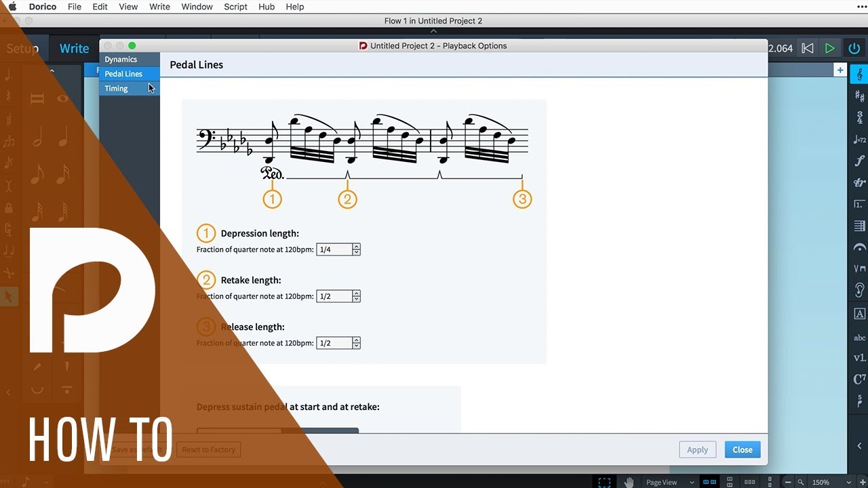The width and height of the screenshot is (868, 488).
Task: Open the Key Signatures panel icon
Action: coord(859,96)
